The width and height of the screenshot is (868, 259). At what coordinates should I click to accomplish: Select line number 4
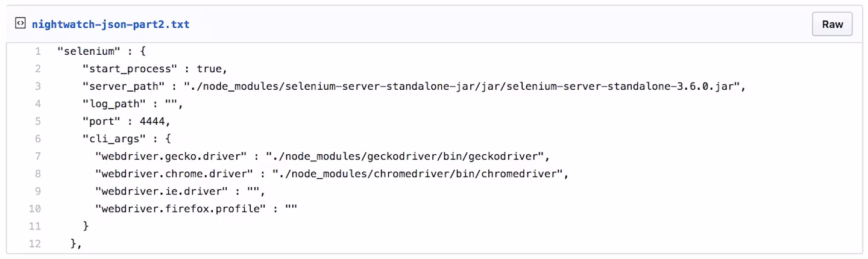coord(38,104)
